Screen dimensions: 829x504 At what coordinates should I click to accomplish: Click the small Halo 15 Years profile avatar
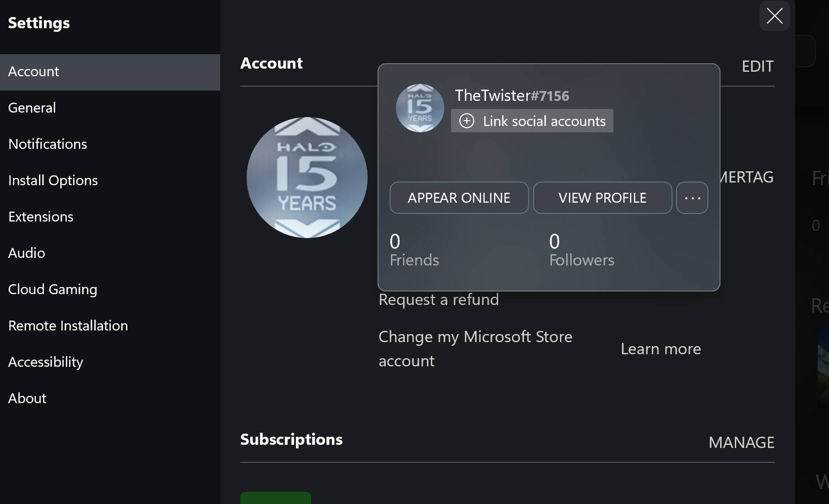click(420, 108)
